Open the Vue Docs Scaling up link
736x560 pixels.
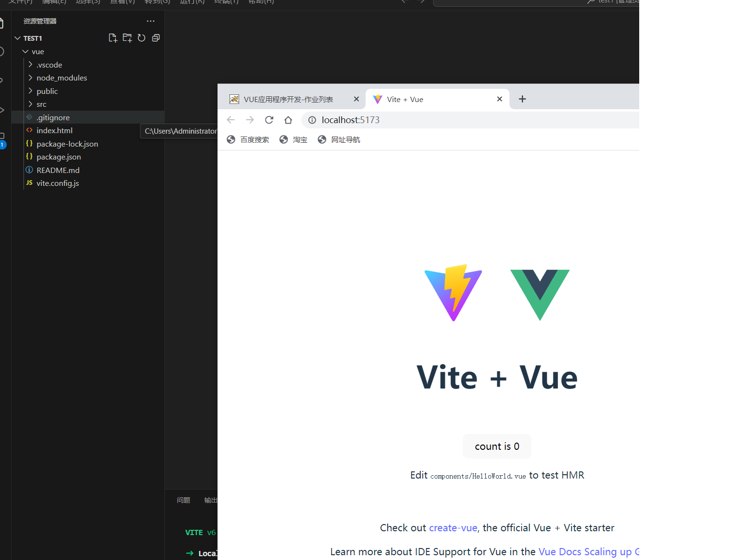point(588,552)
